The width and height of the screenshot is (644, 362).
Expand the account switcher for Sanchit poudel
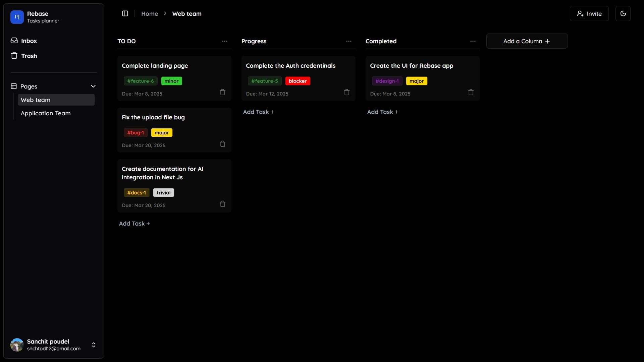click(94, 345)
